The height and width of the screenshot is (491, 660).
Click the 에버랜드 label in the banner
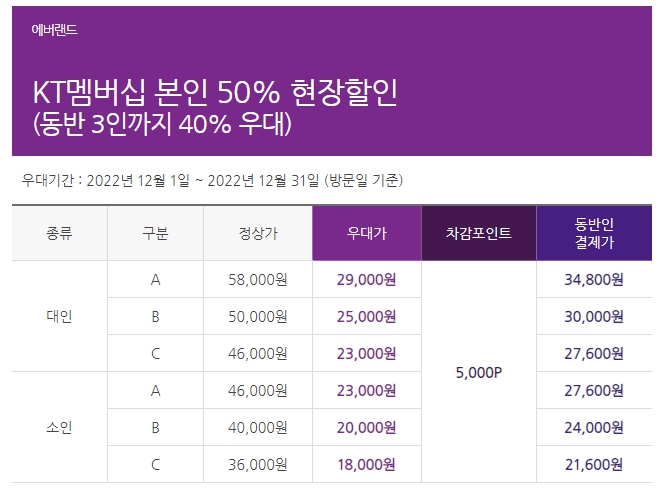coord(54,29)
